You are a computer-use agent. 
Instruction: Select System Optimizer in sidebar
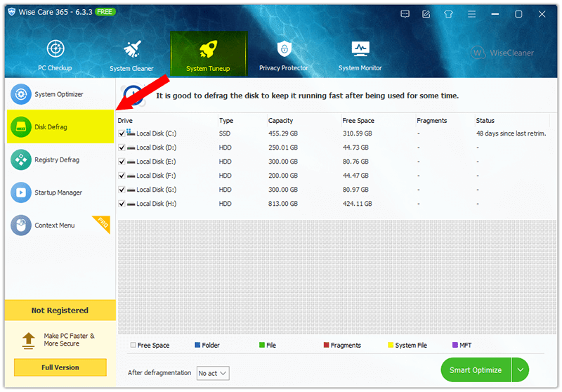click(60, 94)
